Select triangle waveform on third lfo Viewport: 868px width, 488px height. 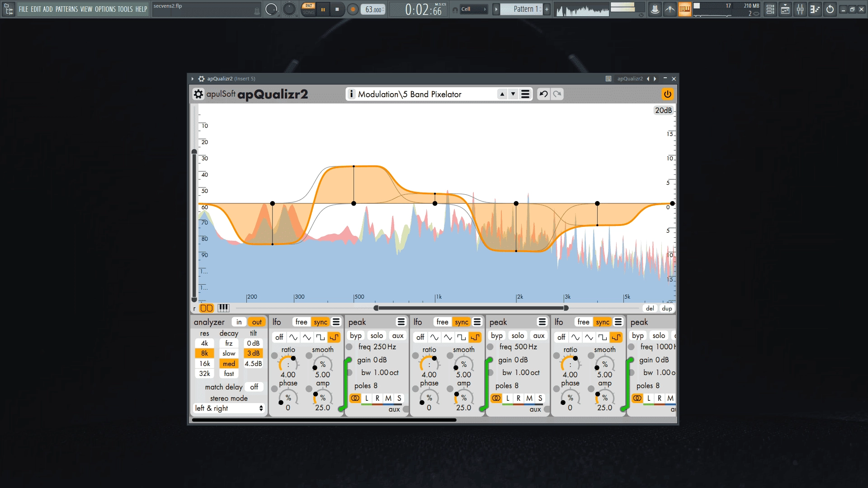coord(589,337)
